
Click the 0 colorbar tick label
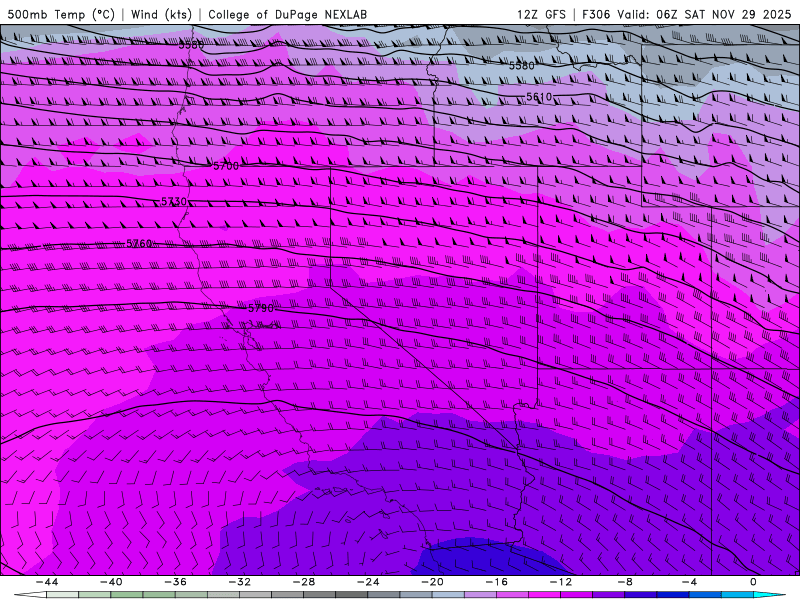coord(753,582)
